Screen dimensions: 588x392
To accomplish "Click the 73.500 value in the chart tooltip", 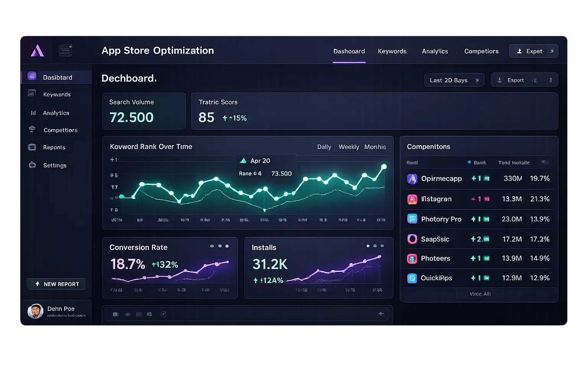I will [x=281, y=173].
